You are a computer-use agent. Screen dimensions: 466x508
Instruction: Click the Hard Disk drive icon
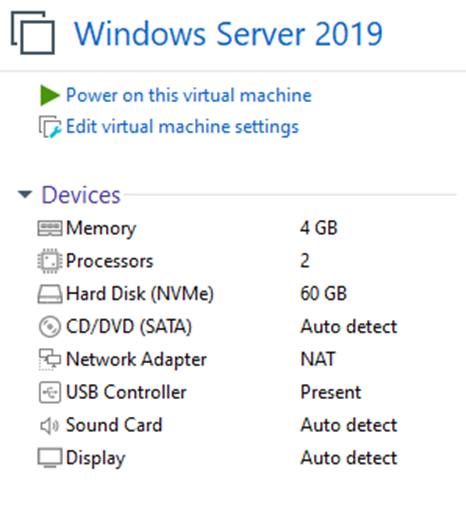click(x=49, y=294)
